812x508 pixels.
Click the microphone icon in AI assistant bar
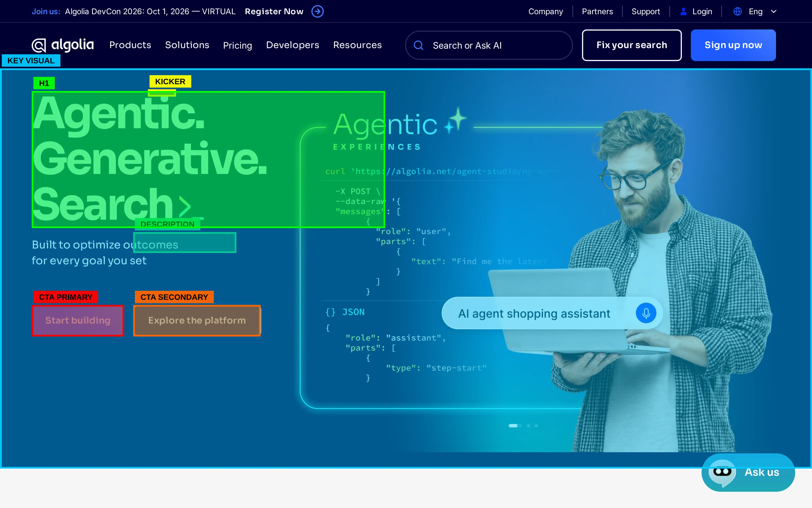pos(646,313)
